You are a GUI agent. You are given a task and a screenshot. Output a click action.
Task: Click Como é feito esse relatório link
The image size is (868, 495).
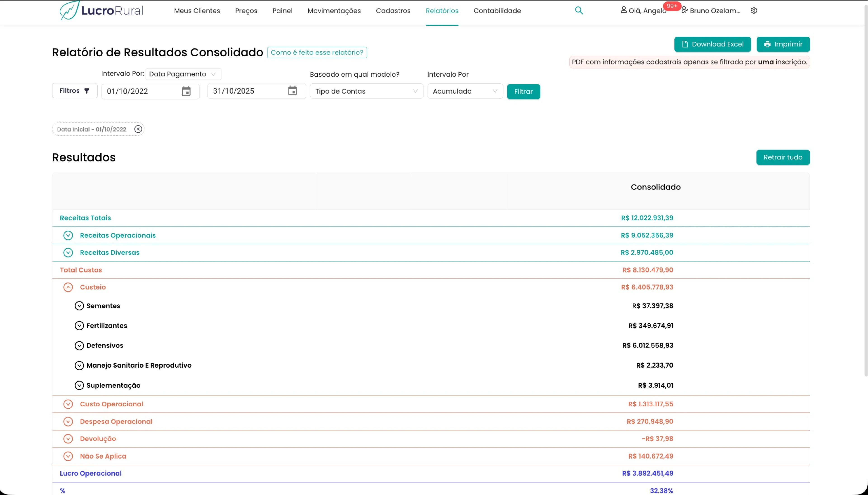tap(317, 52)
